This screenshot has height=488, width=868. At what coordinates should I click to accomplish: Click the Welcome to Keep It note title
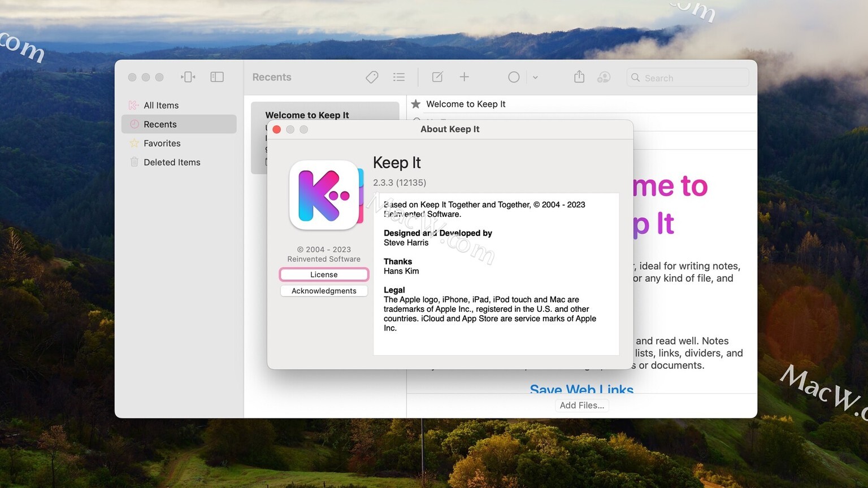(466, 104)
